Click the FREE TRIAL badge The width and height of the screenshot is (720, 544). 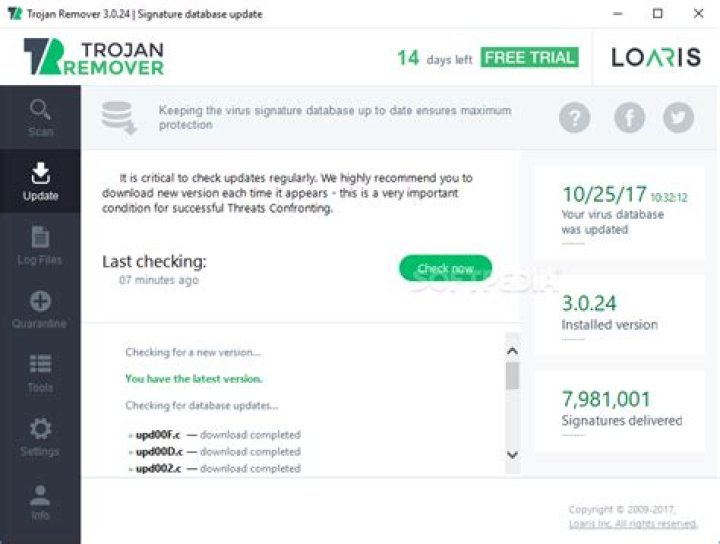(529, 57)
